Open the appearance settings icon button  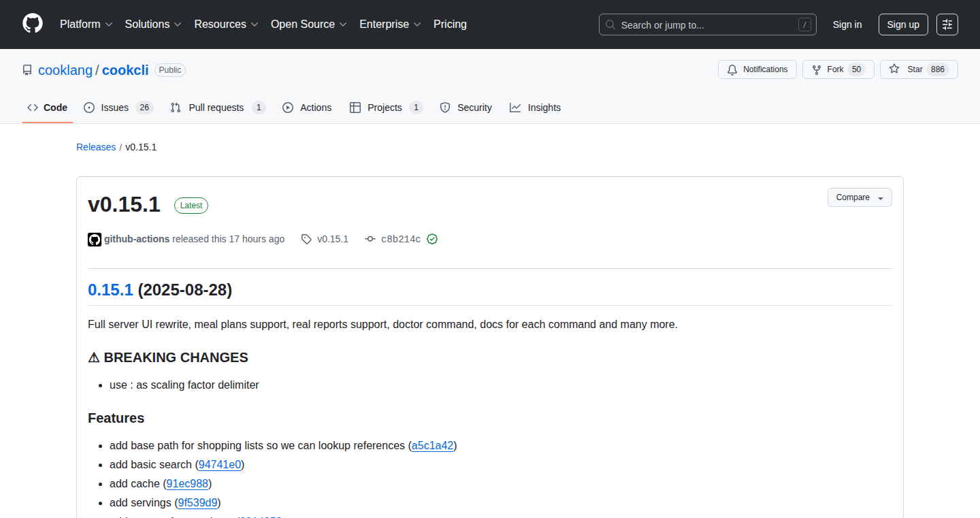pyautogui.click(x=947, y=25)
